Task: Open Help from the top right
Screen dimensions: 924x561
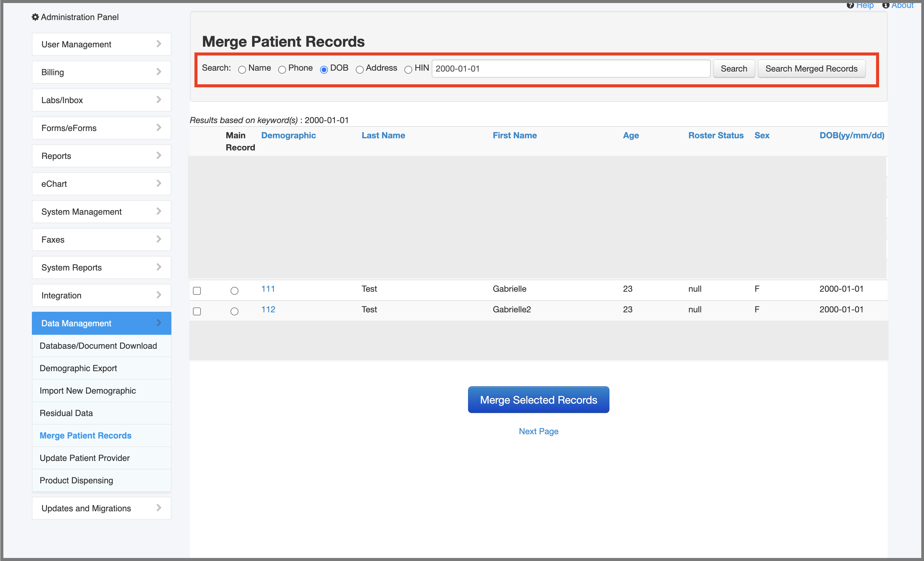Action: (x=865, y=5)
